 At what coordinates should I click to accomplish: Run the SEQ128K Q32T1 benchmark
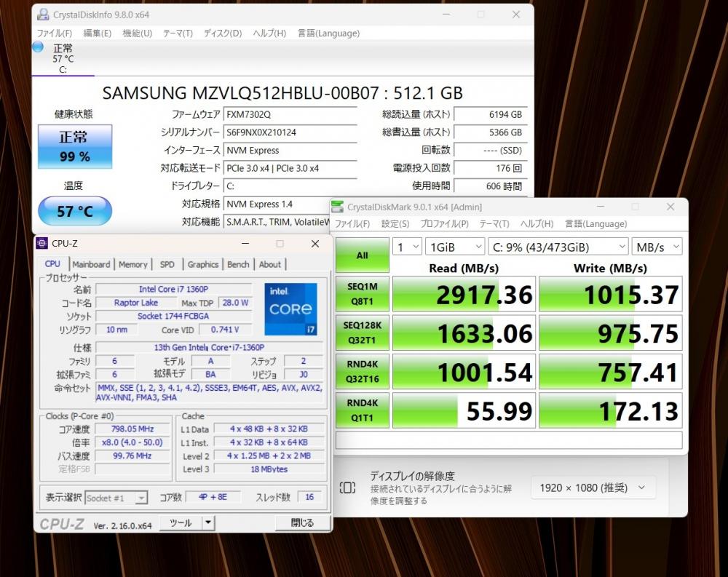tap(362, 333)
